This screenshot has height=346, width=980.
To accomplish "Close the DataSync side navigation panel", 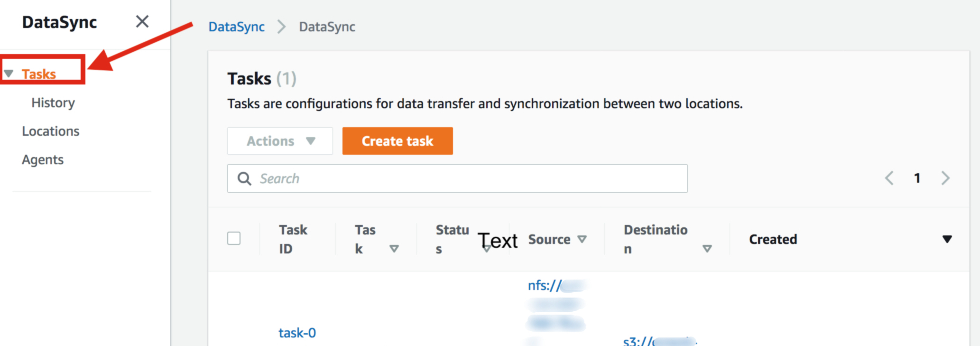I will (142, 21).
